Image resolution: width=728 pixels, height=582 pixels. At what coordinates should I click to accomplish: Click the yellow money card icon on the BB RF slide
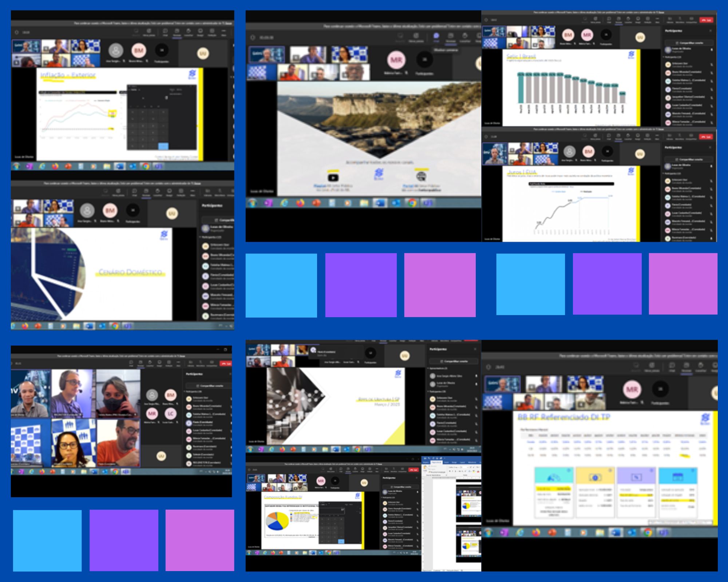click(x=595, y=477)
